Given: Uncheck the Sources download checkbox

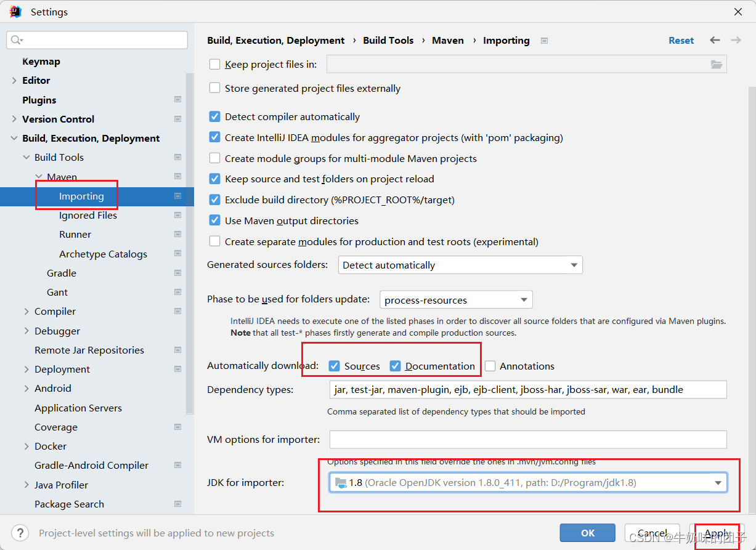Looking at the screenshot, I should 334,366.
